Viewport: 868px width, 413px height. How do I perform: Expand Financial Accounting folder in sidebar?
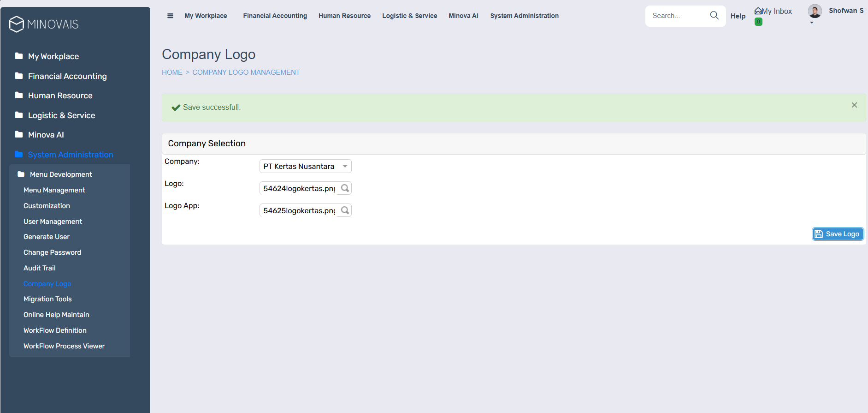click(x=67, y=76)
